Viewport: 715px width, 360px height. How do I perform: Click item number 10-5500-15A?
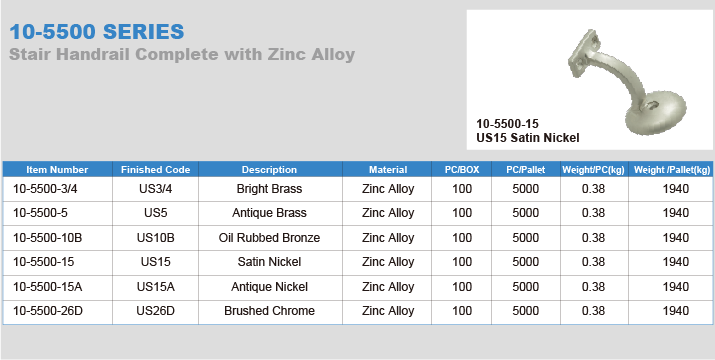pos(47,287)
